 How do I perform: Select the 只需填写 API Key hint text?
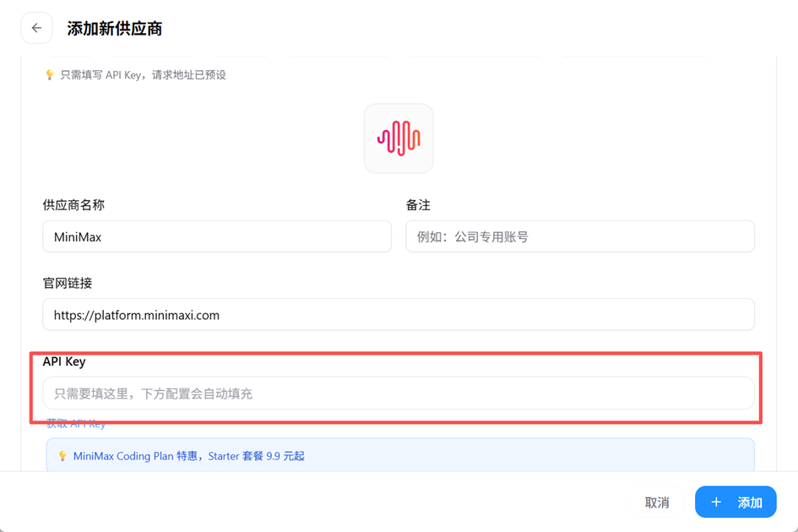click(143, 75)
